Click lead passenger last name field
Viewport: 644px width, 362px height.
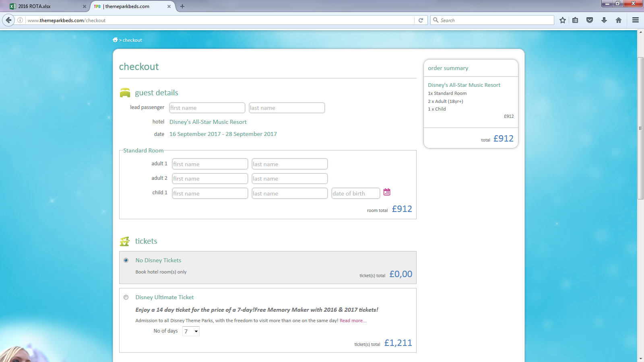[287, 108]
